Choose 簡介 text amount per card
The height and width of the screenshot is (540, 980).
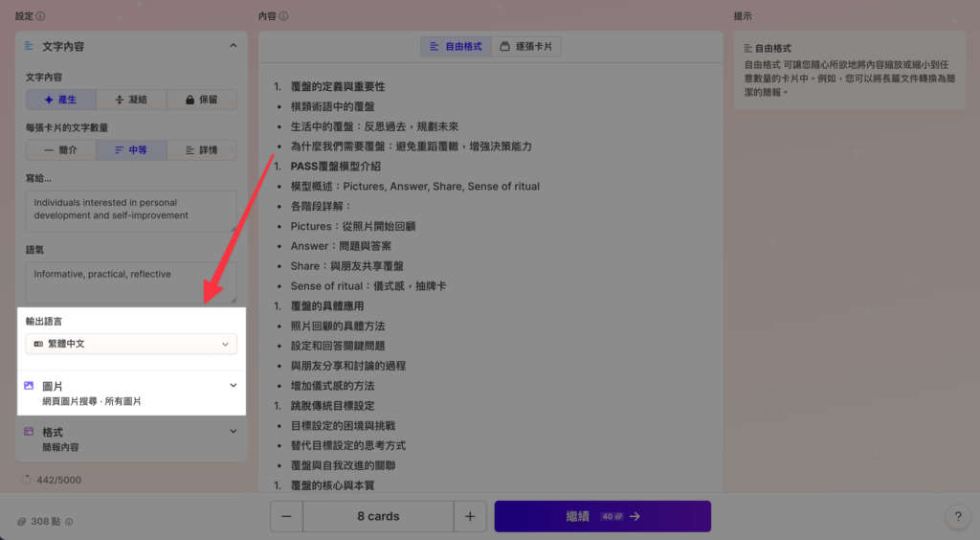click(x=60, y=150)
